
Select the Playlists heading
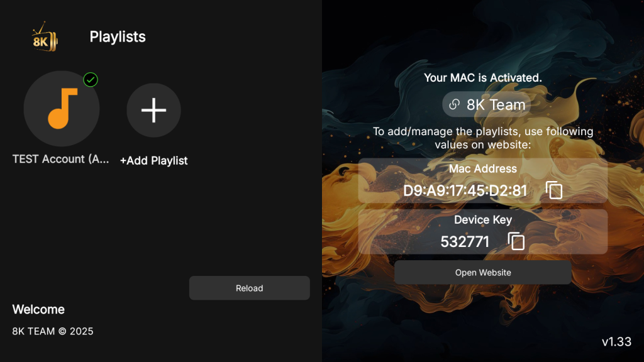[118, 37]
